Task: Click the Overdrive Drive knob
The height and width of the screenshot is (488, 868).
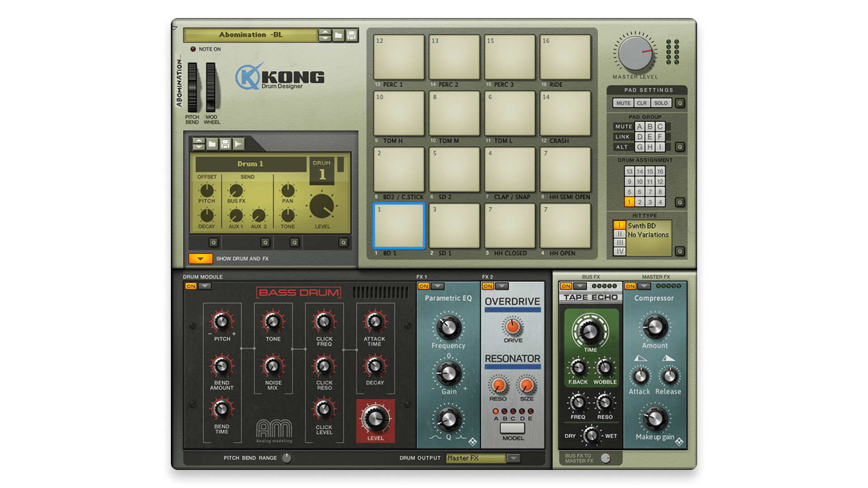Action: click(x=513, y=326)
